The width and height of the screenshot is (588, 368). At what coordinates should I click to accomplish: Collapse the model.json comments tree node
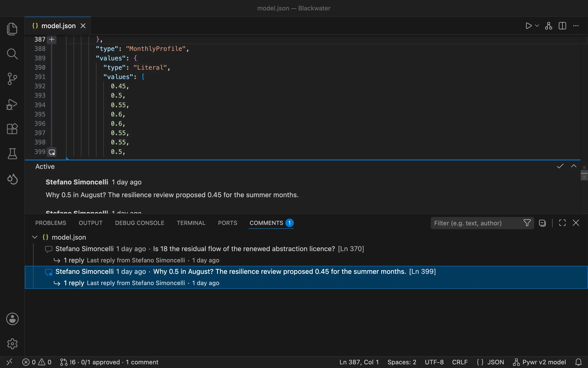35,237
